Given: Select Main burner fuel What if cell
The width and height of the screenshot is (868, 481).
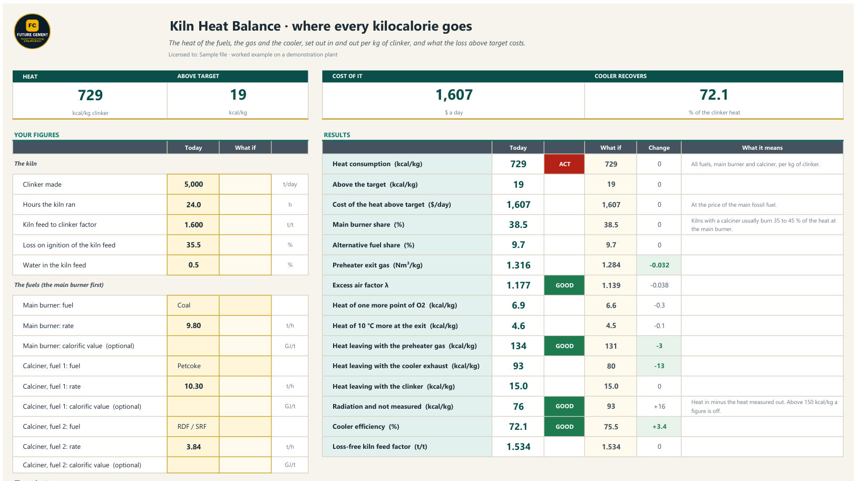Looking at the screenshot, I should pos(245,305).
